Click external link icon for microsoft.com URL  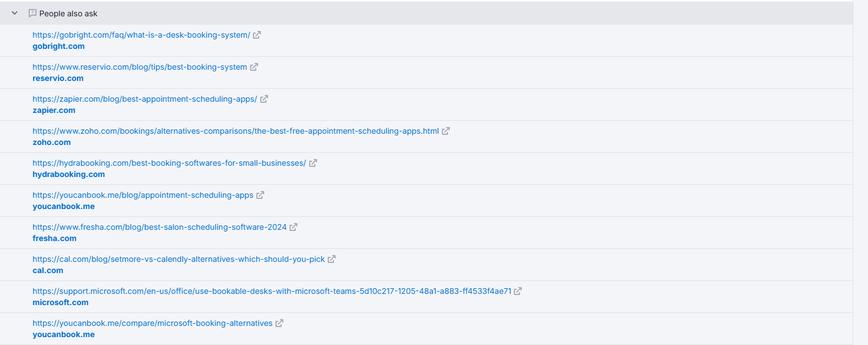coord(518,291)
